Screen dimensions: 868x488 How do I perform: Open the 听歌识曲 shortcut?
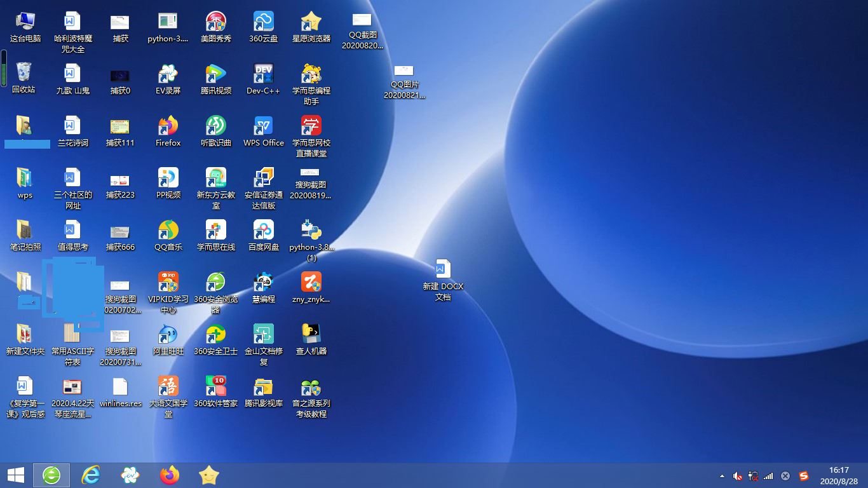point(216,132)
